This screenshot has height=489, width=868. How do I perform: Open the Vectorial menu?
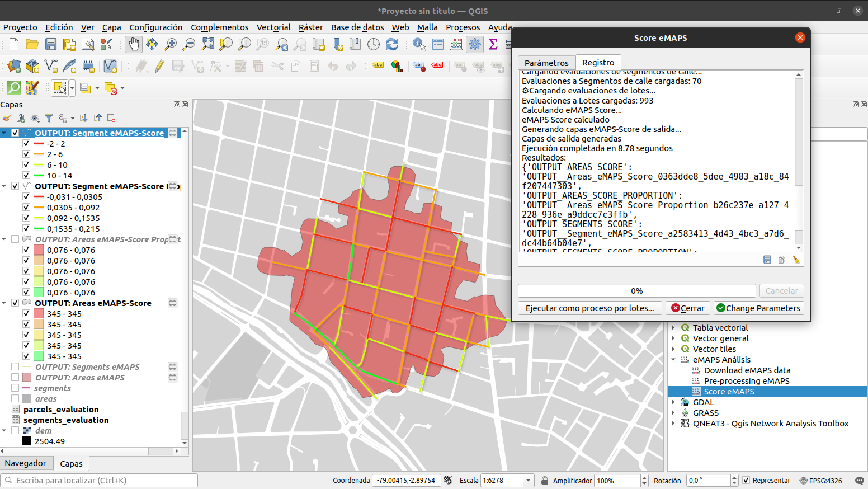(273, 27)
